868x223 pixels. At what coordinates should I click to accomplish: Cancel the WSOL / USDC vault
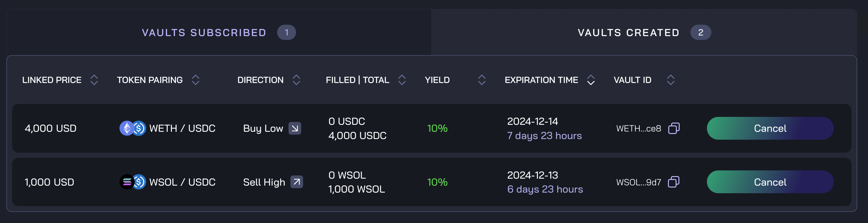770,182
